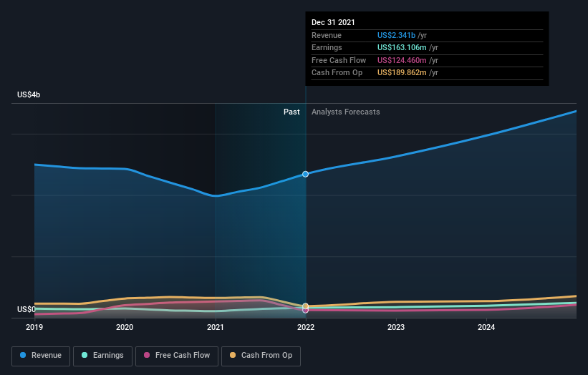
Task: Toggle the Revenue series legend button
Action: (x=41, y=356)
